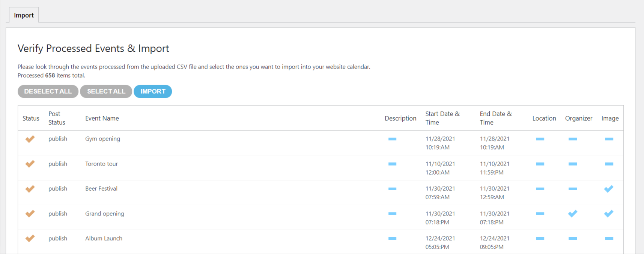Click the blue IMPORT button
644x254 pixels.
153,91
